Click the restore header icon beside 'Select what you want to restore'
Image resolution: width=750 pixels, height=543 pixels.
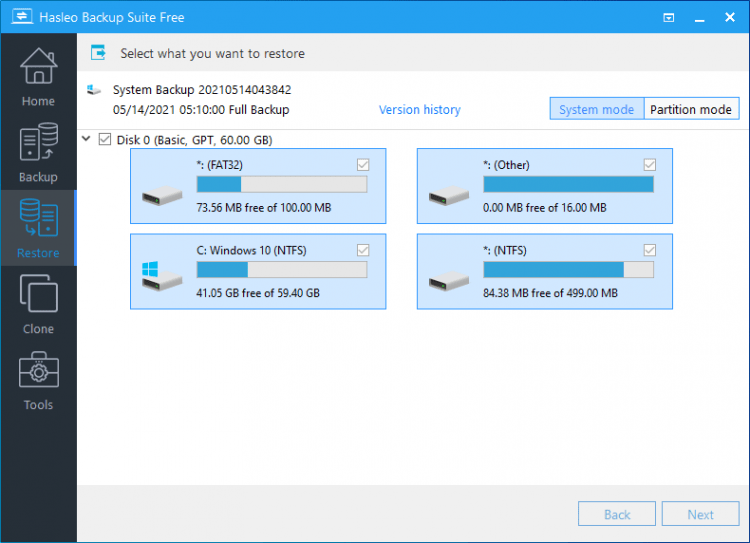[x=99, y=53]
